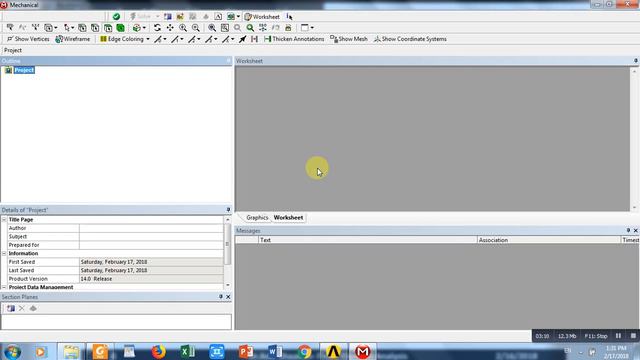Click the Subject value field
This screenshot has width=640, height=360.
pyautogui.click(x=151, y=237)
